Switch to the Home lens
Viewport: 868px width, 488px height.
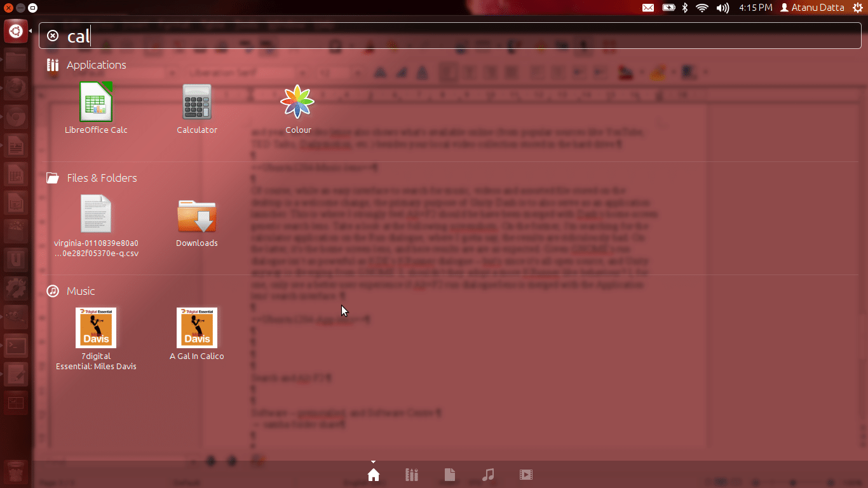374,475
